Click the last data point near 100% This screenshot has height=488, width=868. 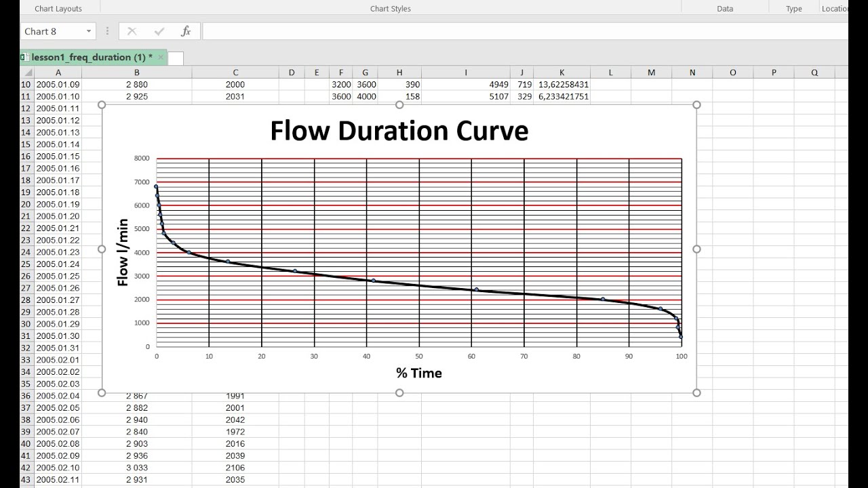click(681, 337)
